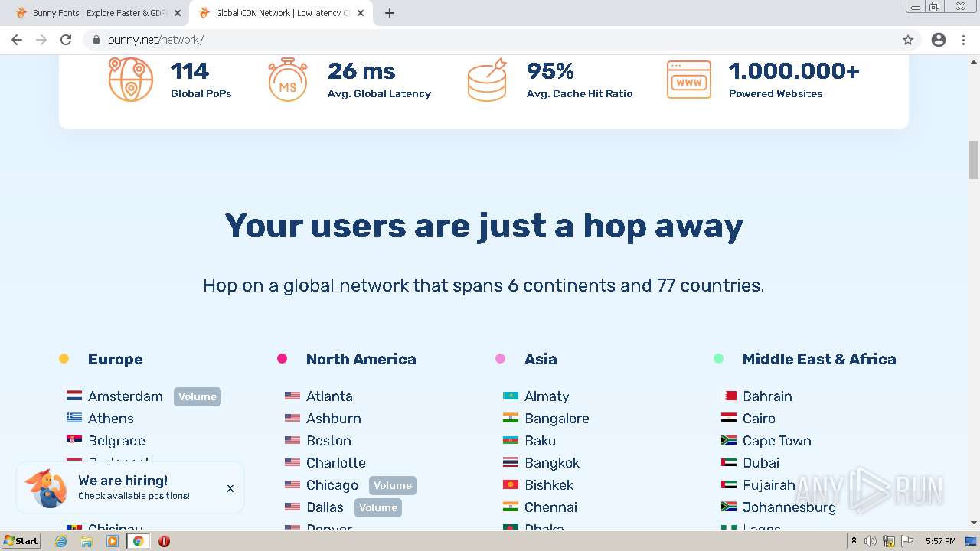Close the Bunny Fonts tab
This screenshot has width=980, height=551.
(x=178, y=13)
